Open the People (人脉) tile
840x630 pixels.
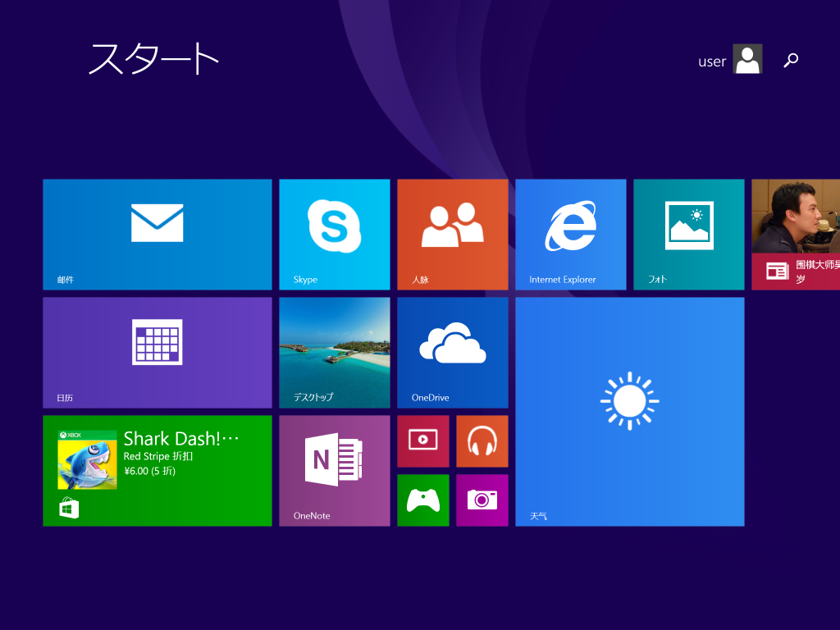(453, 234)
